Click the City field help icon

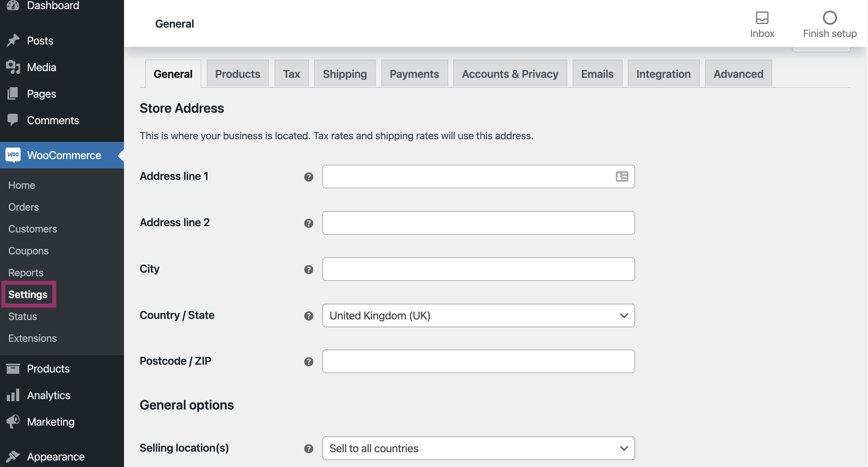click(308, 269)
